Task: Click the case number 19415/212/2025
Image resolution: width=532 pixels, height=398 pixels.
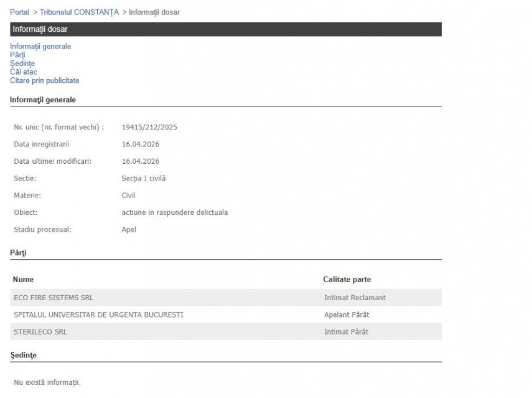Action: [x=149, y=127]
